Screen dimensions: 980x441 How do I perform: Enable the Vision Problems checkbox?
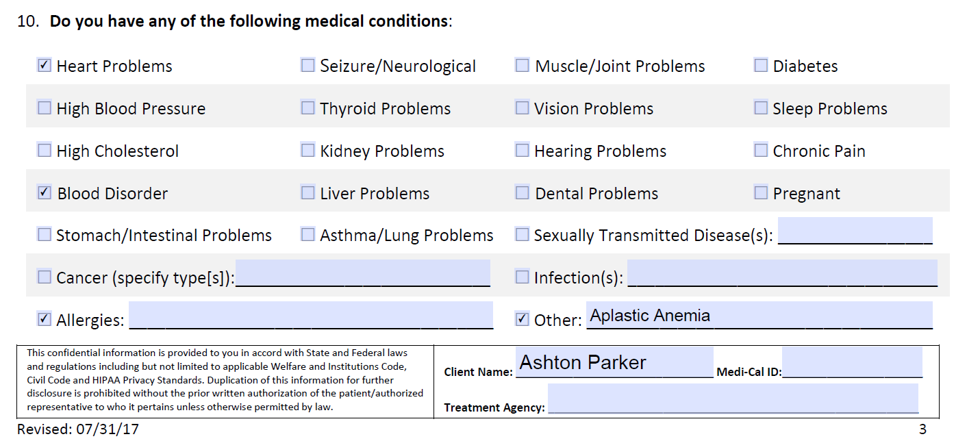[x=523, y=108]
